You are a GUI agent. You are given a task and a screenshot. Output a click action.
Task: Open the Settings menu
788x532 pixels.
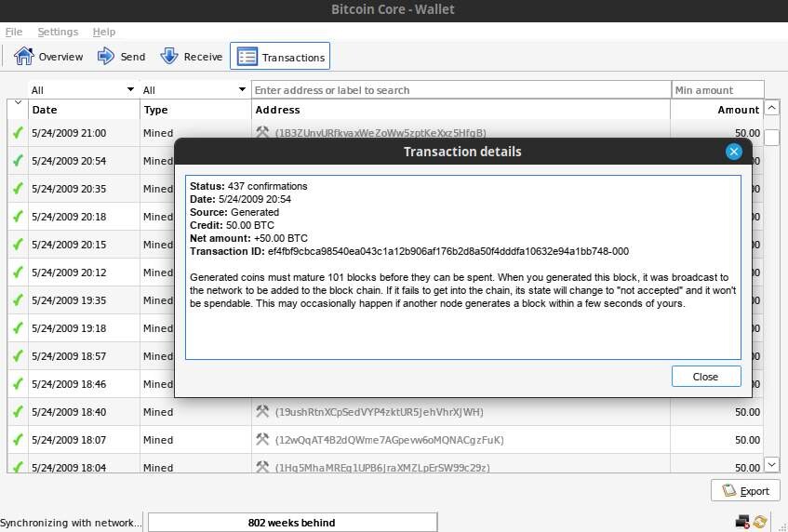(x=58, y=32)
